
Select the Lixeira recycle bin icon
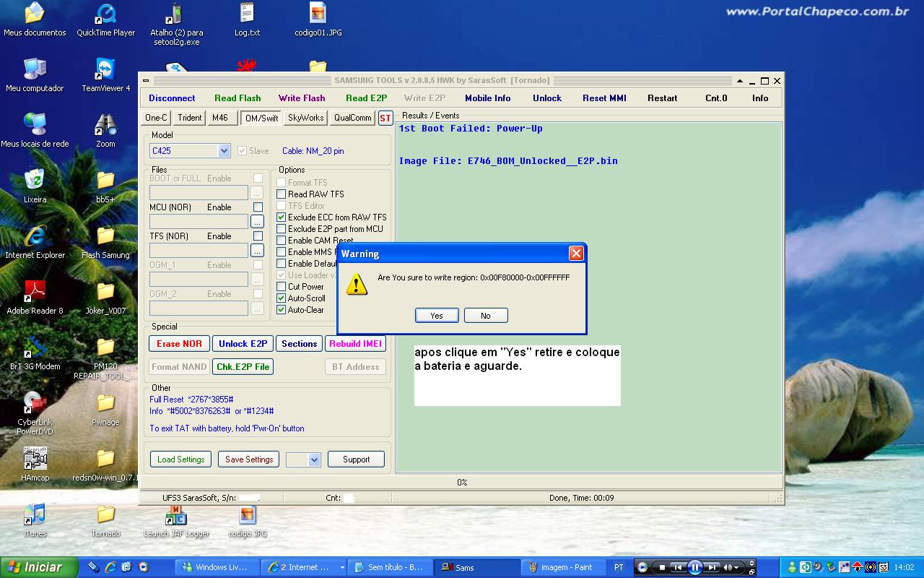35,186
